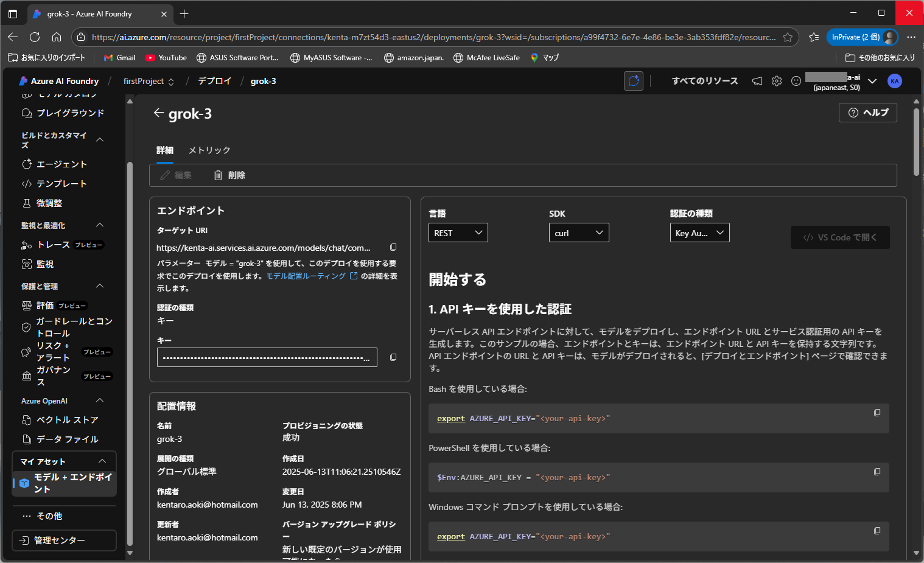This screenshot has width=924, height=563.
Task: Open the Gmail bookmark
Action: 120,58
